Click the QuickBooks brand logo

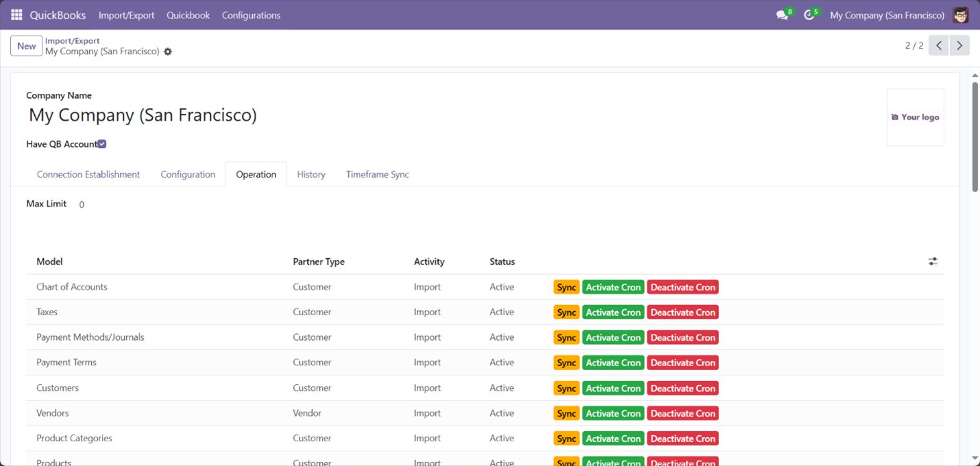[x=58, y=14]
